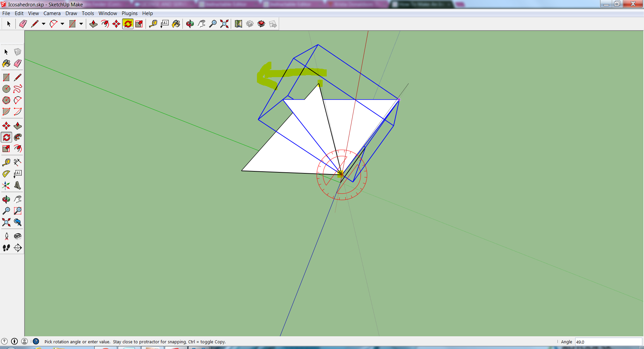Click the protractor center on the model
Image resolution: width=644 pixels, height=349 pixels.
[x=342, y=175]
